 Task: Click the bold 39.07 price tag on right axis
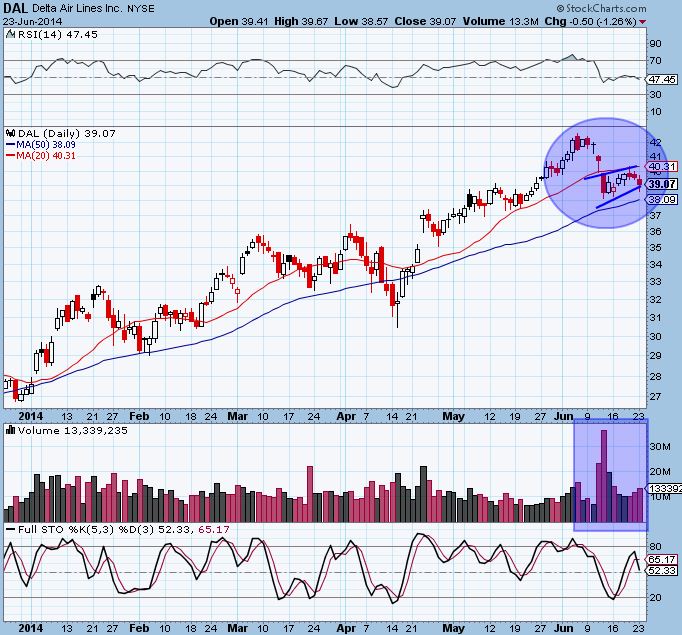(x=662, y=184)
